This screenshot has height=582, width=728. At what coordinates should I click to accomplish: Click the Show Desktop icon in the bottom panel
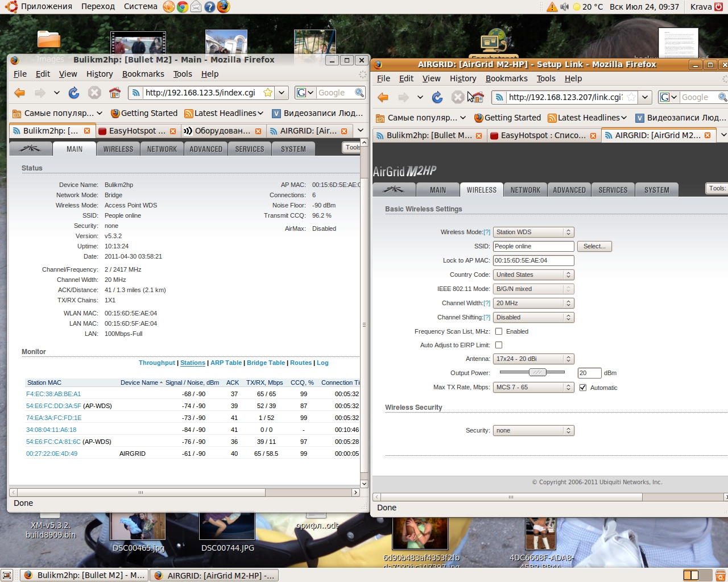[x=7, y=575]
